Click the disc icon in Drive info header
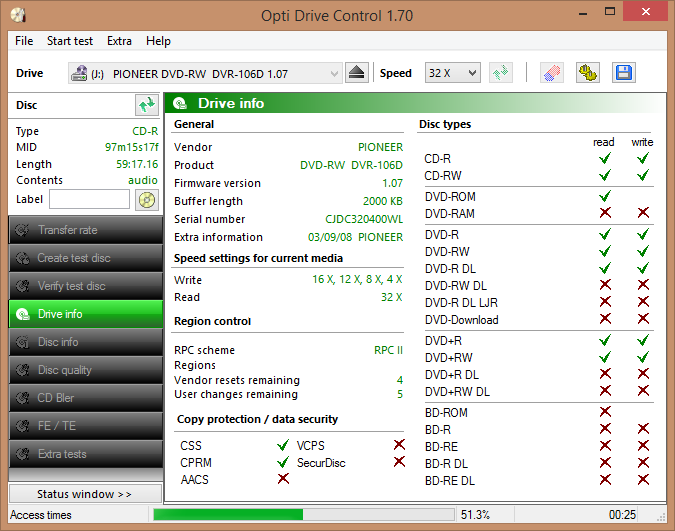The width and height of the screenshot is (675, 531). tap(180, 103)
